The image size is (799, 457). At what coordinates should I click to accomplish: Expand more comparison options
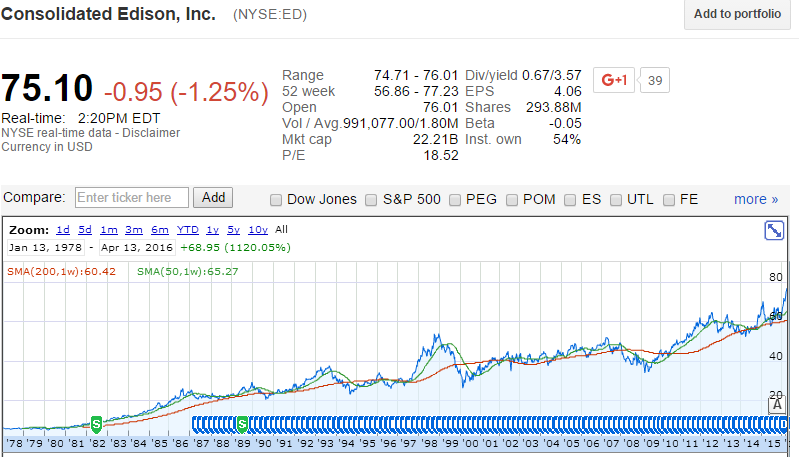[x=755, y=199]
